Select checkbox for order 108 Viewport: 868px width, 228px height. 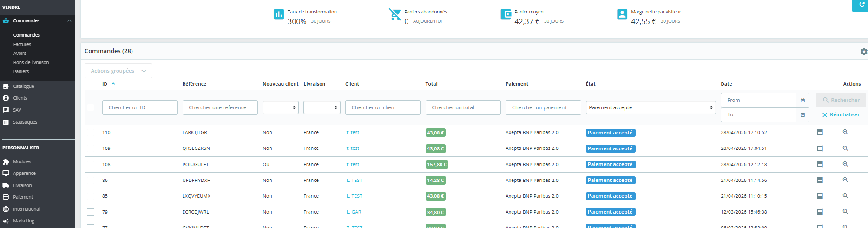point(91,165)
